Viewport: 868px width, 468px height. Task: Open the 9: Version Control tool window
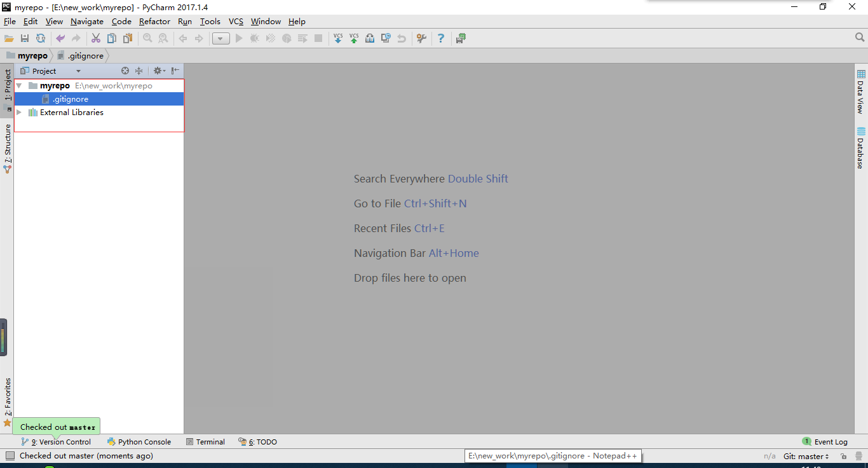coord(56,442)
